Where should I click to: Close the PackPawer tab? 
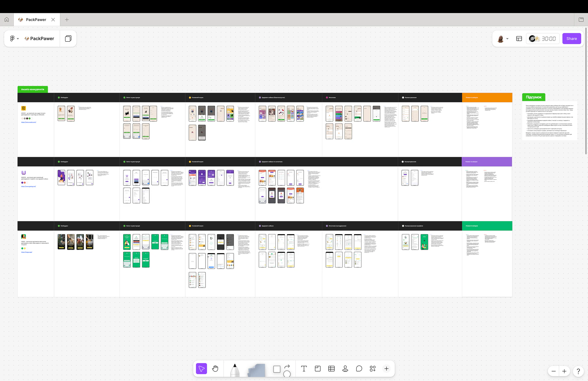(53, 20)
